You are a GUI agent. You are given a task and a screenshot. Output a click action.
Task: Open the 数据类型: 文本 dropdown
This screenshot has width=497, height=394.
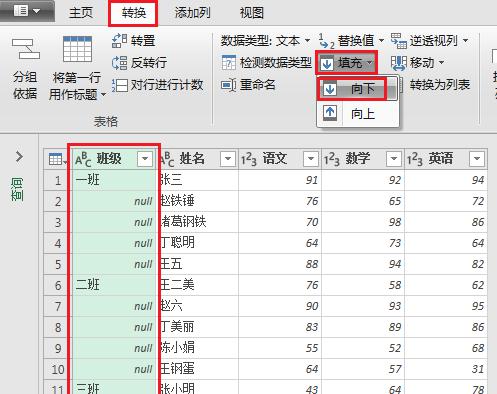(265, 41)
